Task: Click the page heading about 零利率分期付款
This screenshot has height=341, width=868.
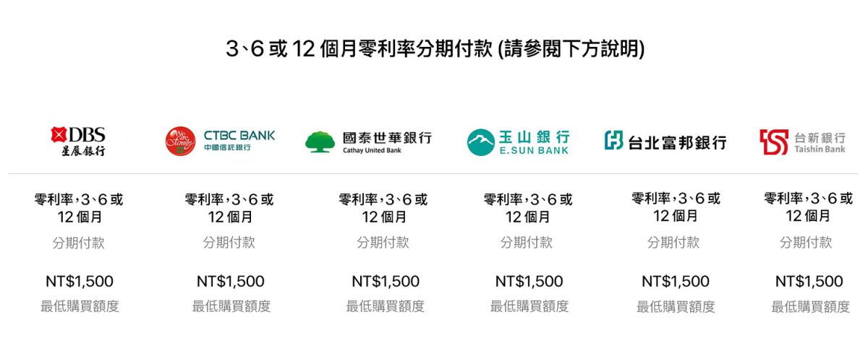Action: pos(434,49)
